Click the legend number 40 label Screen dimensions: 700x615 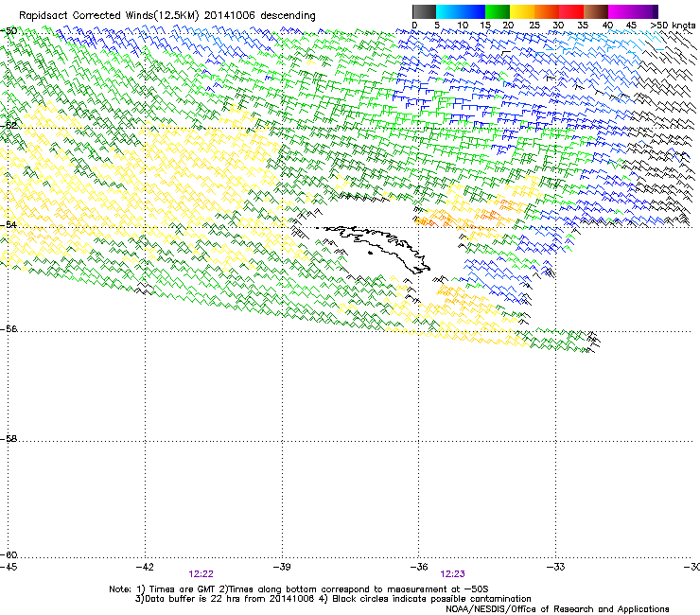pyautogui.click(x=607, y=25)
